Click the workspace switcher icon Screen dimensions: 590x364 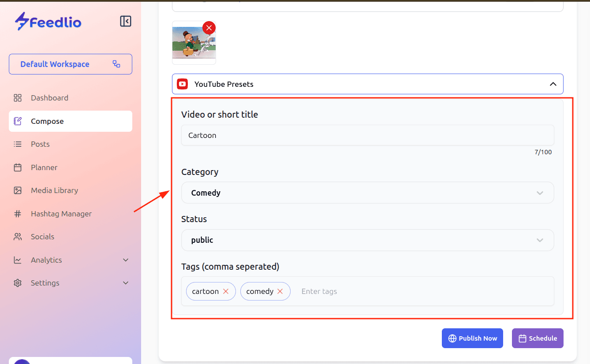click(116, 64)
